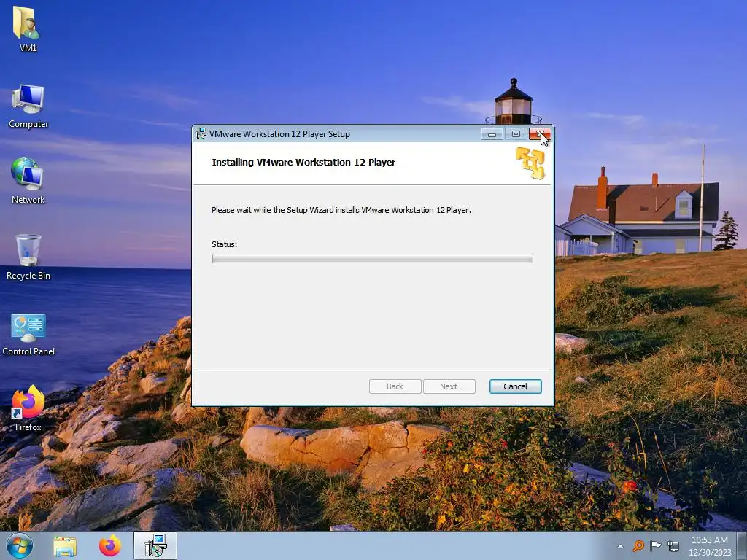This screenshot has width=747, height=560.
Task: Open the Windows Start menu orb
Action: pyautogui.click(x=20, y=545)
